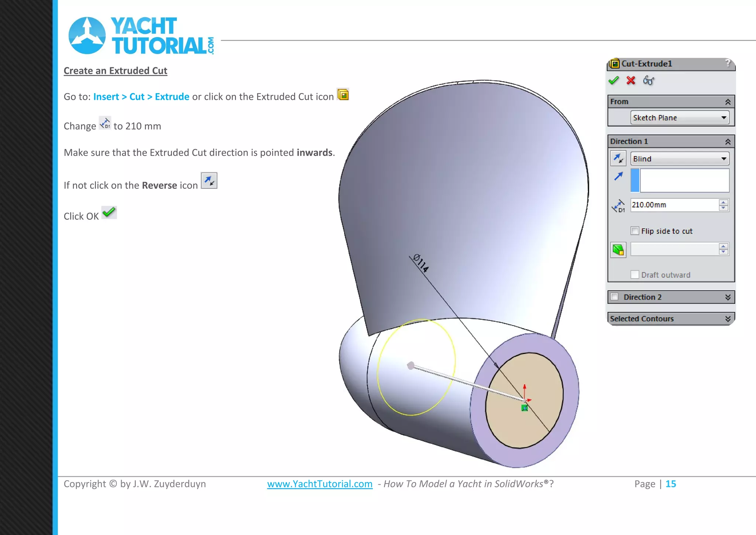Screen dimensions: 756x535
Task: Enable the Flip side to cut checkbox
Action: (635, 231)
